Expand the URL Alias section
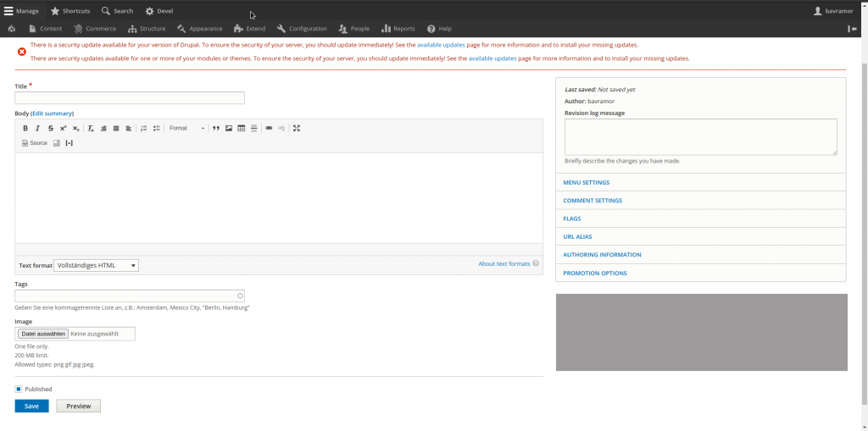 (577, 236)
